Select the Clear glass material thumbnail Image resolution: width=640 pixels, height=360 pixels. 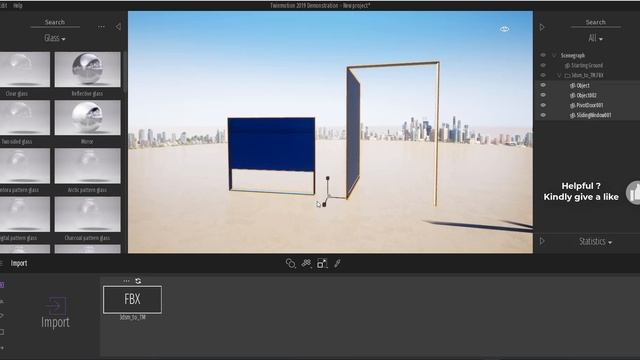tap(24, 69)
